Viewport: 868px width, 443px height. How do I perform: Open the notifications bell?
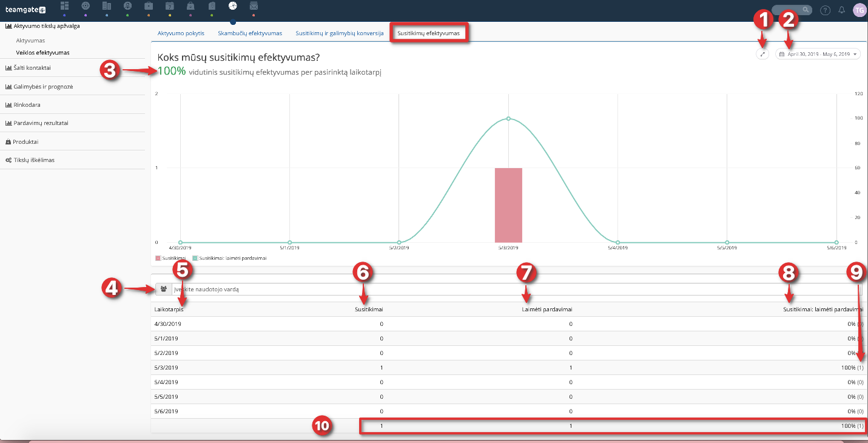pyautogui.click(x=841, y=10)
